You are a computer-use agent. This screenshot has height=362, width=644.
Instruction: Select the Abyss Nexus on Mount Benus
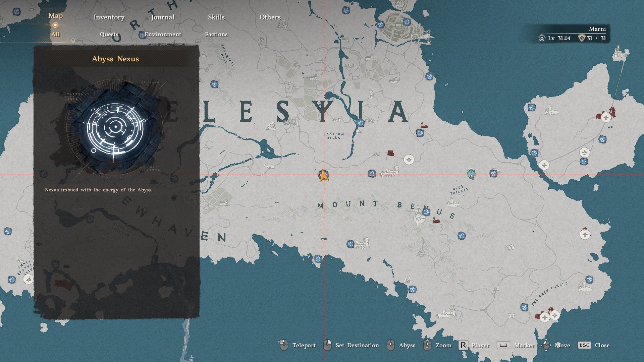426,212
